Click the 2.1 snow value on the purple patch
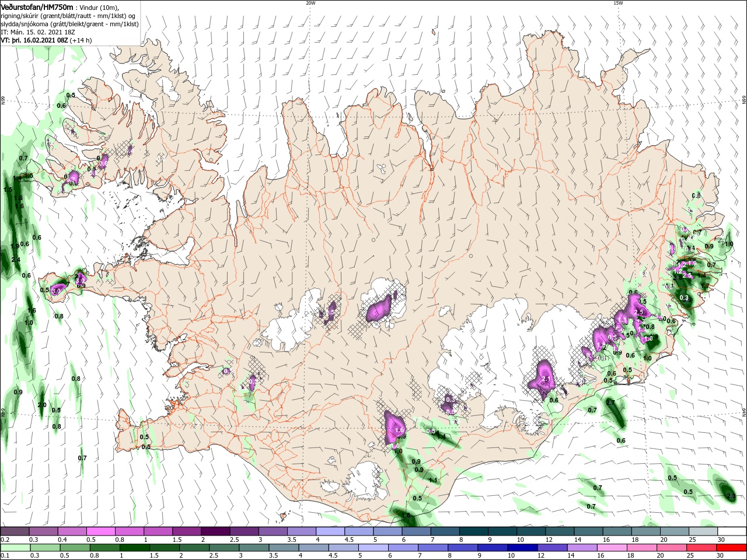 click(x=547, y=379)
